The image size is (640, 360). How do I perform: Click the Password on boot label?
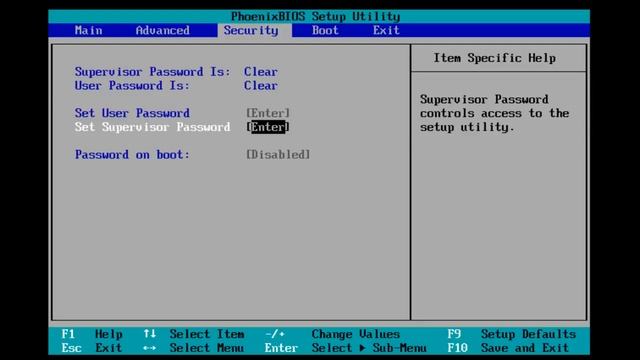click(x=132, y=155)
